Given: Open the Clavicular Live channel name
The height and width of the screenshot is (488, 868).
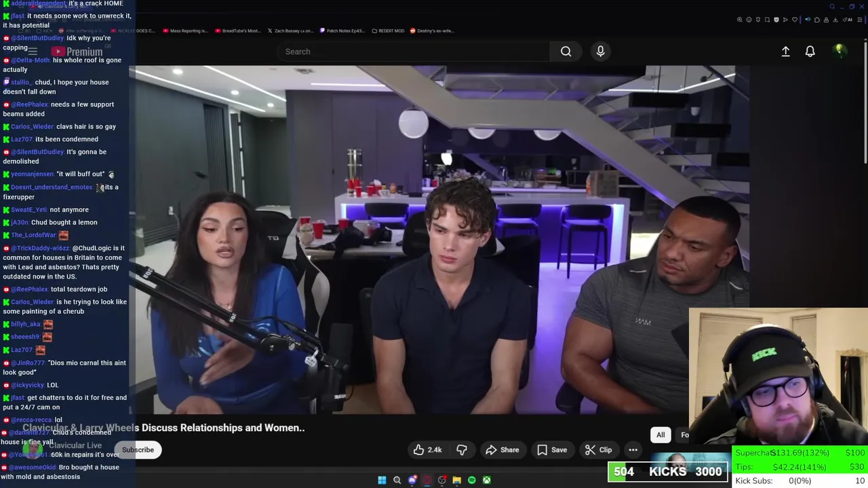Looking at the screenshot, I should click(75, 445).
